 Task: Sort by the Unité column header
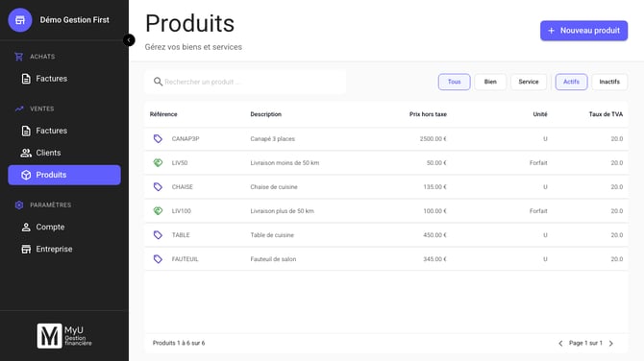(540, 114)
